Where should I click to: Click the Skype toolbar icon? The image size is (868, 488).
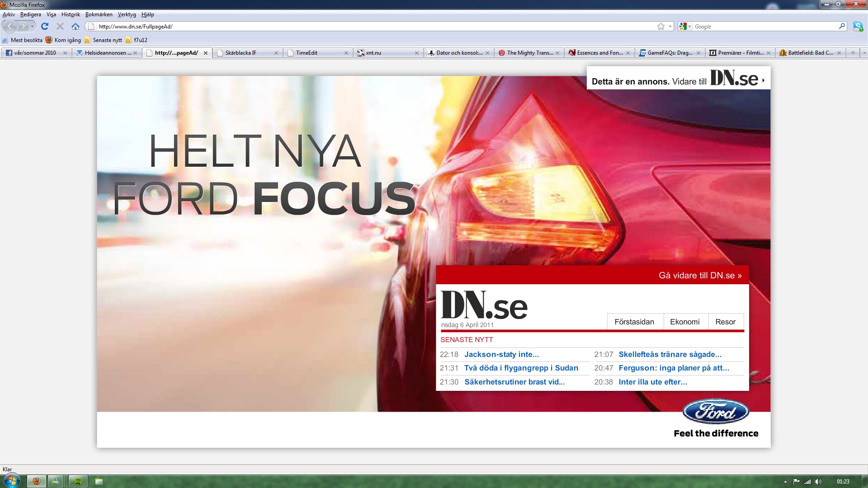[858, 26]
